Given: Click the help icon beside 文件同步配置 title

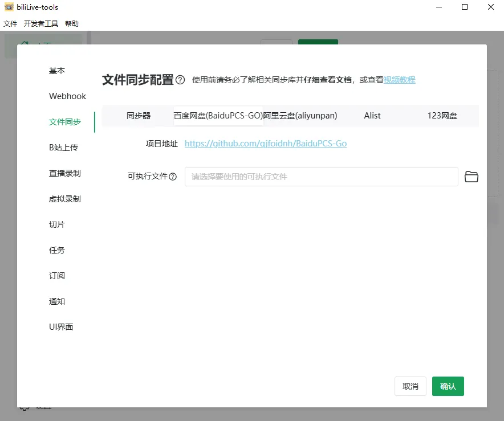Looking at the screenshot, I should (180, 80).
